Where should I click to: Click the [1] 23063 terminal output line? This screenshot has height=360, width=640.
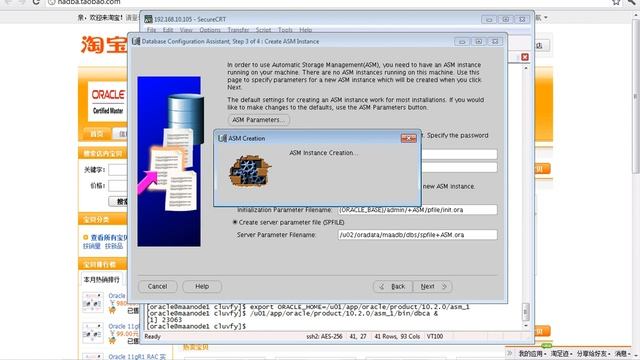[164, 320]
